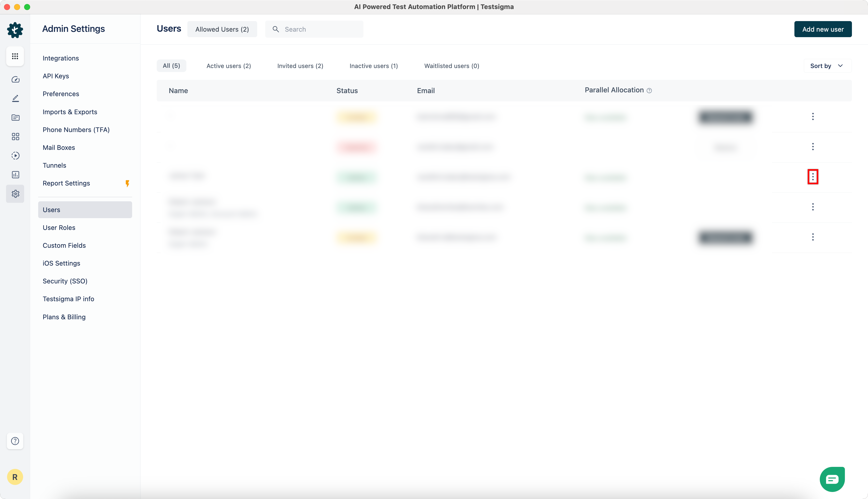Image resolution: width=868 pixels, height=499 pixels.
Task: Click the Parallel Allocation column header text
Action: click(614, 90)
